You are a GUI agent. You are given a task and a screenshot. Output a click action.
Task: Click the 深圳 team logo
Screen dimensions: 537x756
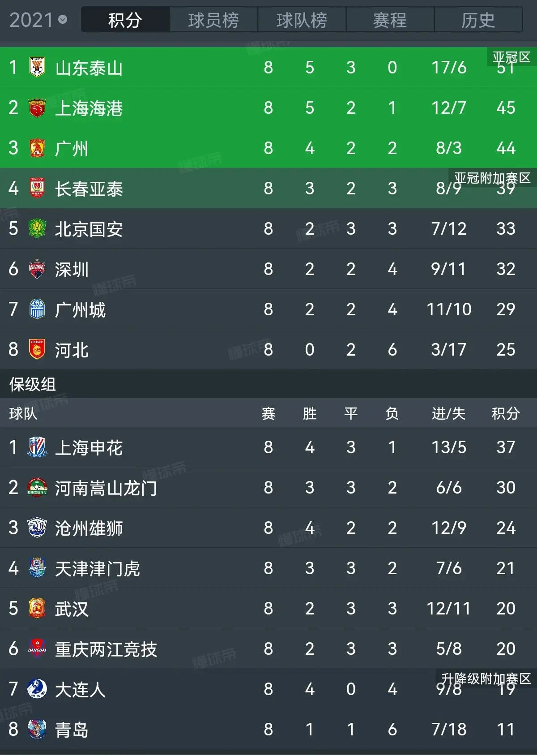[x=37, y=269]
